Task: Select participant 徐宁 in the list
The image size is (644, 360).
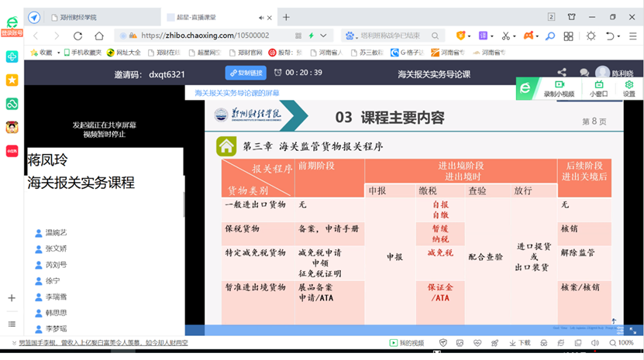Action: (x=52, y=280)
